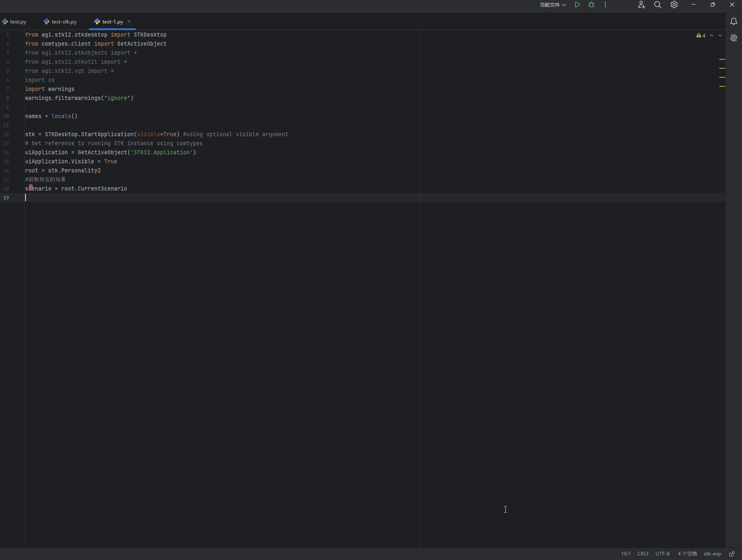Open the Code With Me user icon
This screenshot has height=560, width=742.
pos(641,5)
